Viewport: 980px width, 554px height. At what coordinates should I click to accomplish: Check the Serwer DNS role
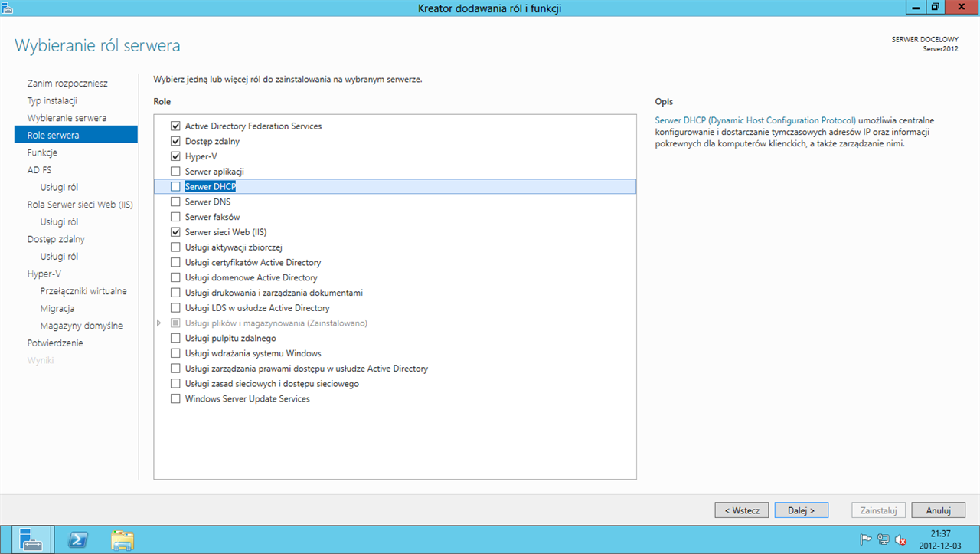click(x=175, y=202)
